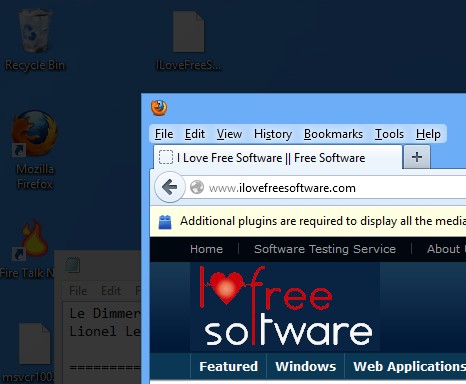The height and width of the screenshot is (384, 466).
Task: Open the Tools menu
Action: click(x=389, y=134)
